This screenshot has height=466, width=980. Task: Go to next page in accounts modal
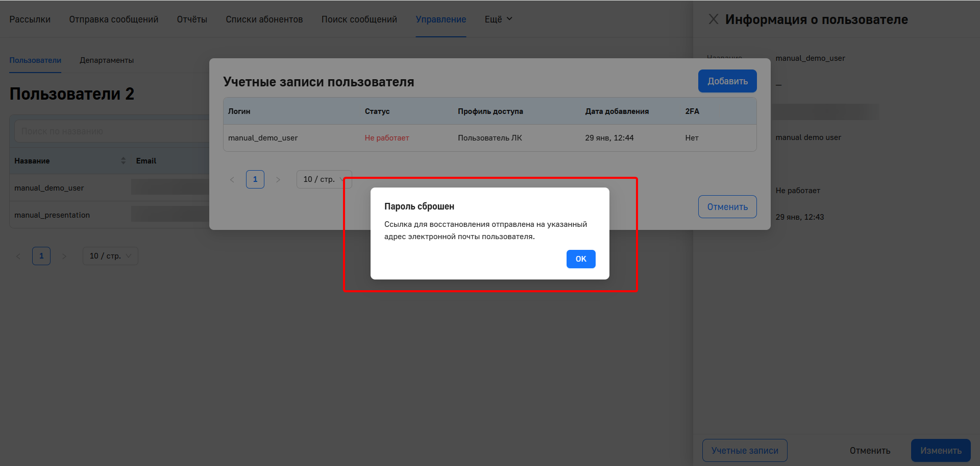pos(278,179)
